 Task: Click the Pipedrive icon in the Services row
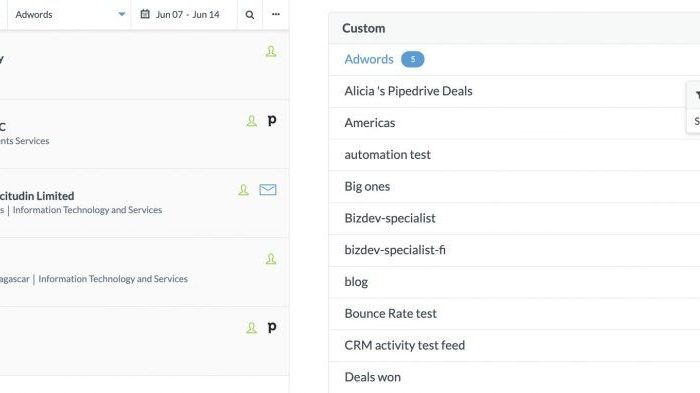(272, 120)
